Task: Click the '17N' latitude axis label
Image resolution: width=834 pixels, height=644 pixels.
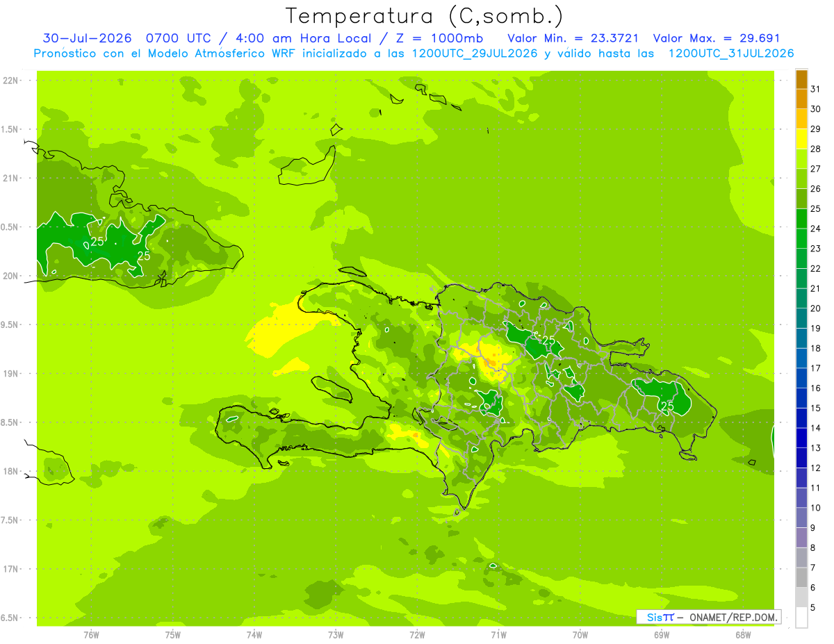Action: pyautogui.click(x=12, y=569)
